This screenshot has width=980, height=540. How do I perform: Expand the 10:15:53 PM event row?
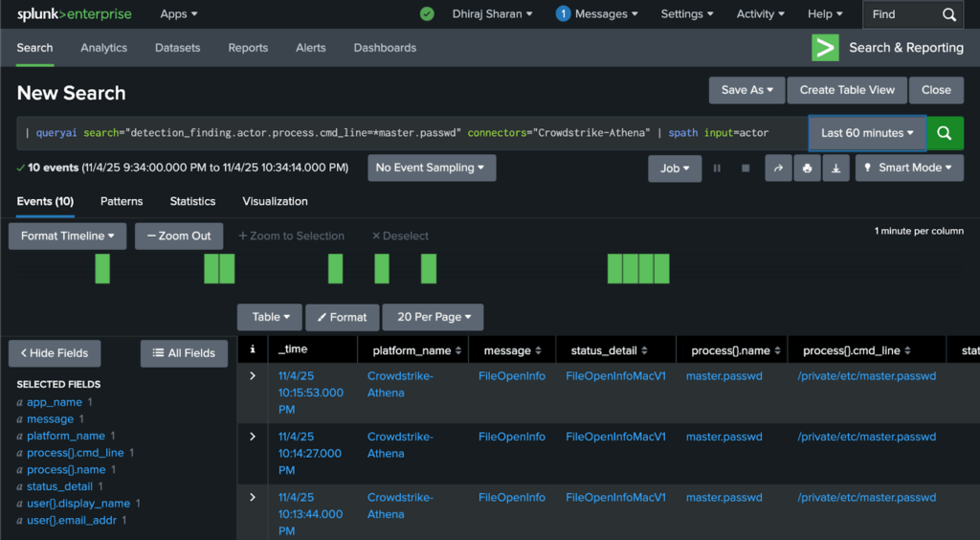point(253,376)
